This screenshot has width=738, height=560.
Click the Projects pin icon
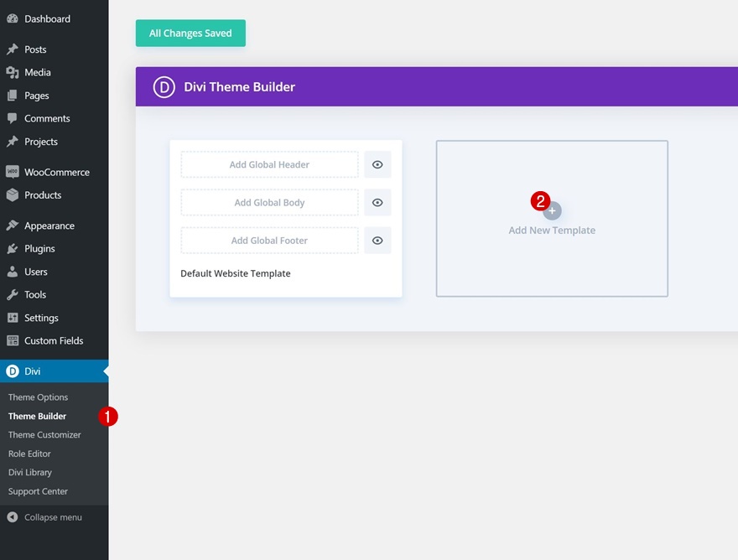(x=13, y=141)
